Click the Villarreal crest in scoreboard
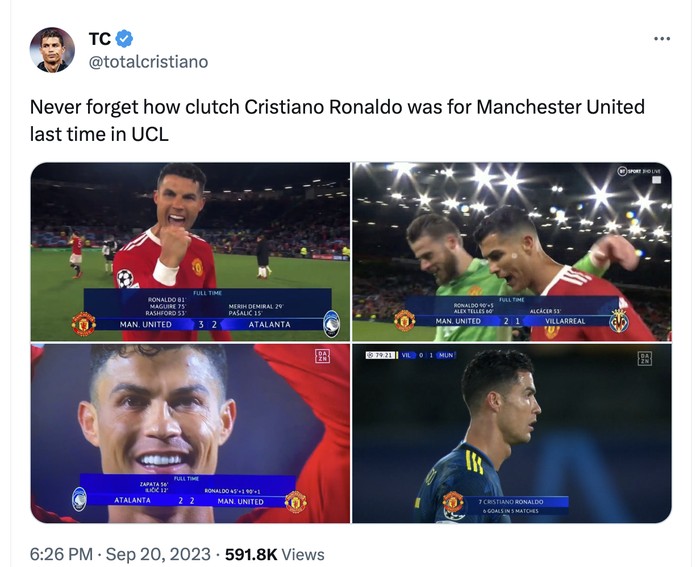This screenshot has width=700, height=567. click(619, 321)
